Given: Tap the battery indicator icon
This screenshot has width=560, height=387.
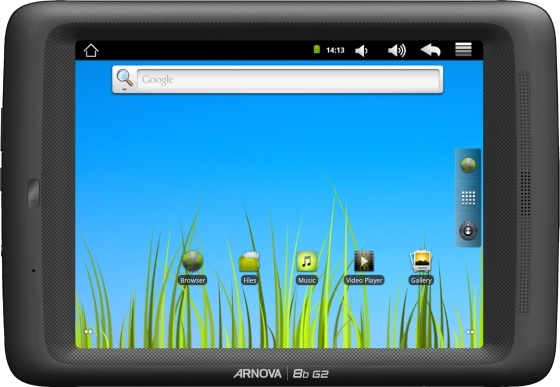Looking at the screenshot, I should tap(316, 49).
